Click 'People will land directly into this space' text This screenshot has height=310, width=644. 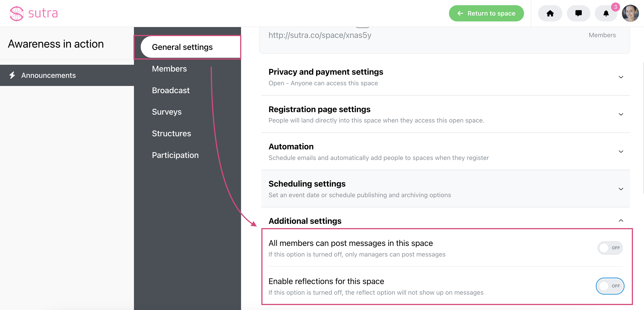click(x=376, y=120)
